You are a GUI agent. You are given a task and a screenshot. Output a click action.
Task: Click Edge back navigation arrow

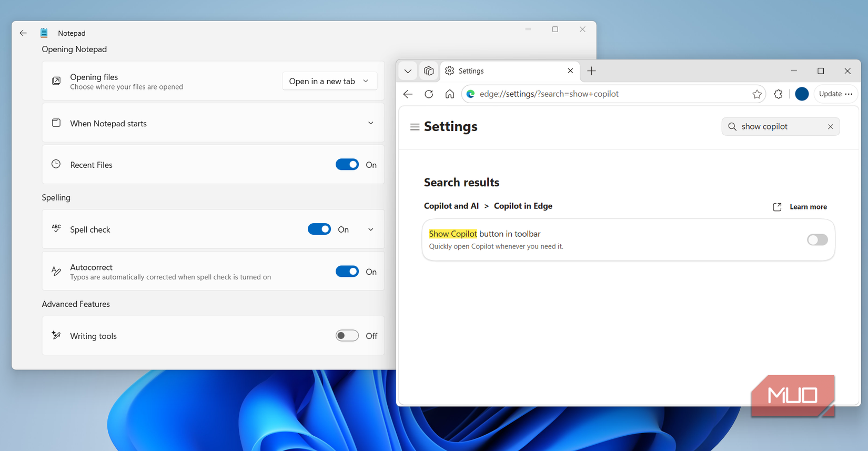click(408, 94)
